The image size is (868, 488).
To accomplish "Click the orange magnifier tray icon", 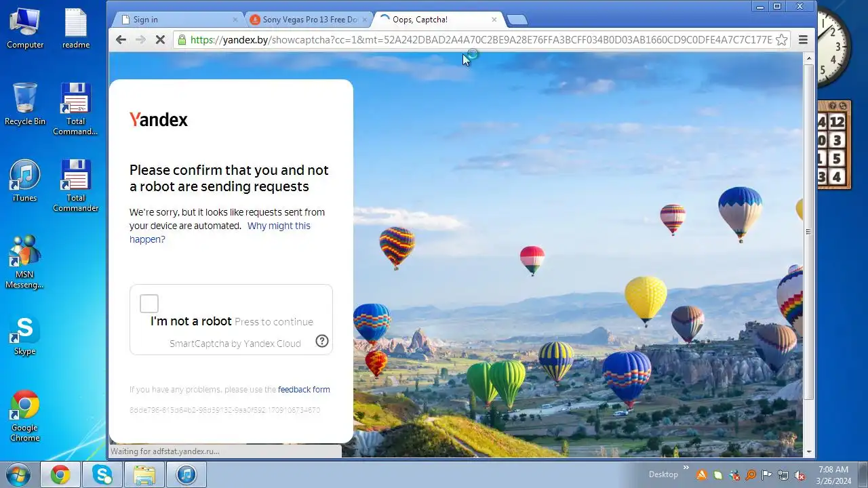I will click(x=751, y=474).
